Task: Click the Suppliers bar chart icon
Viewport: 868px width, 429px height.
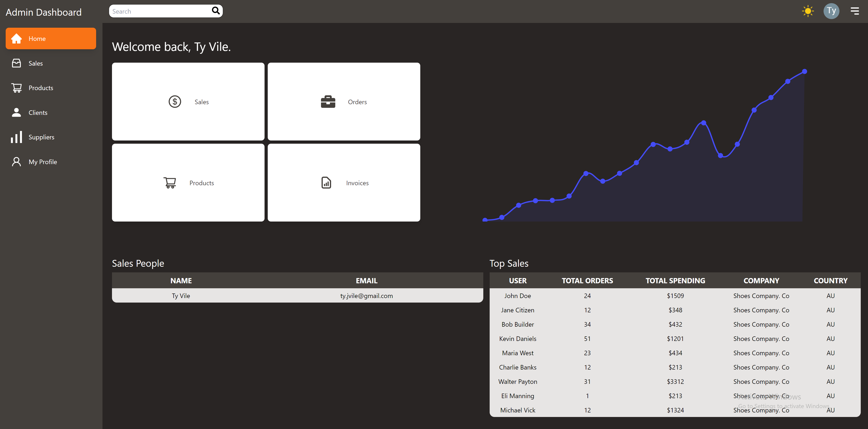Action: pos(16,137)
